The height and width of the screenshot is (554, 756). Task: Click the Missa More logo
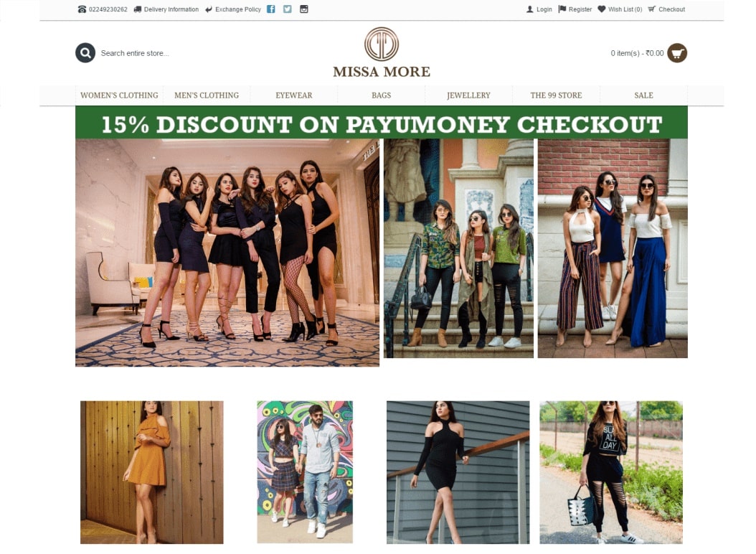pos(382,52)
